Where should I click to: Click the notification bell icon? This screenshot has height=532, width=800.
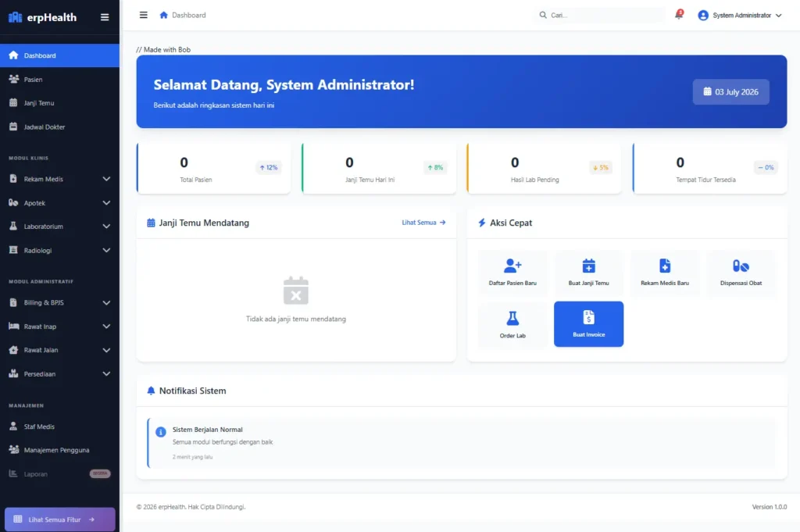click(x=679, y=15)
